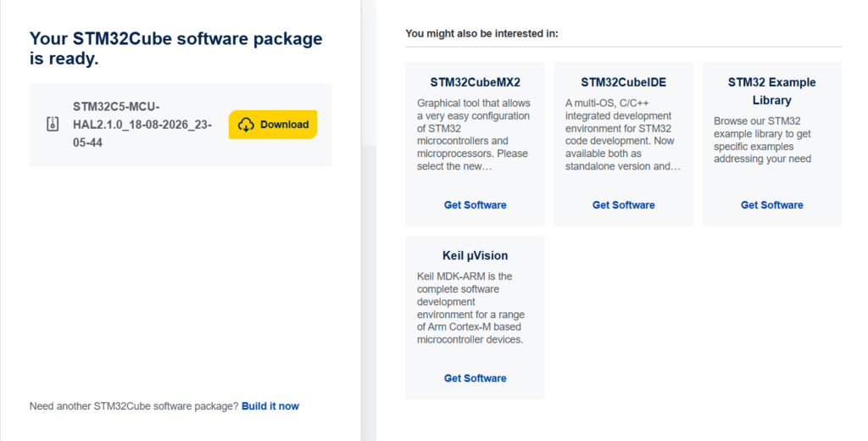Select the STM32CubeIDE card title
The image size is (868, 441).
click(623, 82)
